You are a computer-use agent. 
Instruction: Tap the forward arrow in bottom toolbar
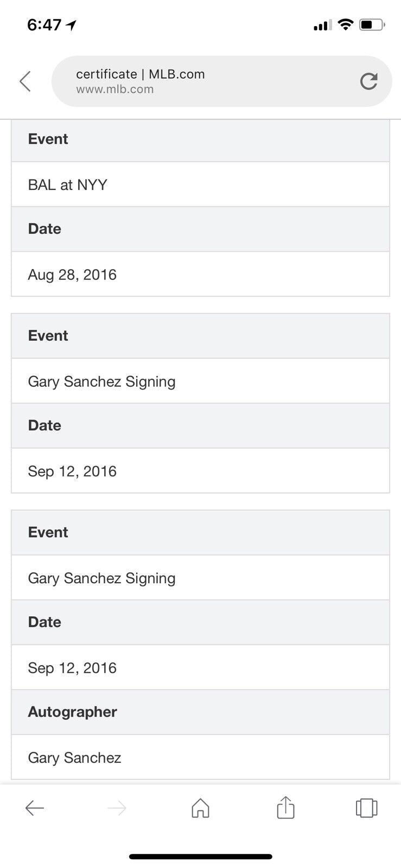click(117, 808)
